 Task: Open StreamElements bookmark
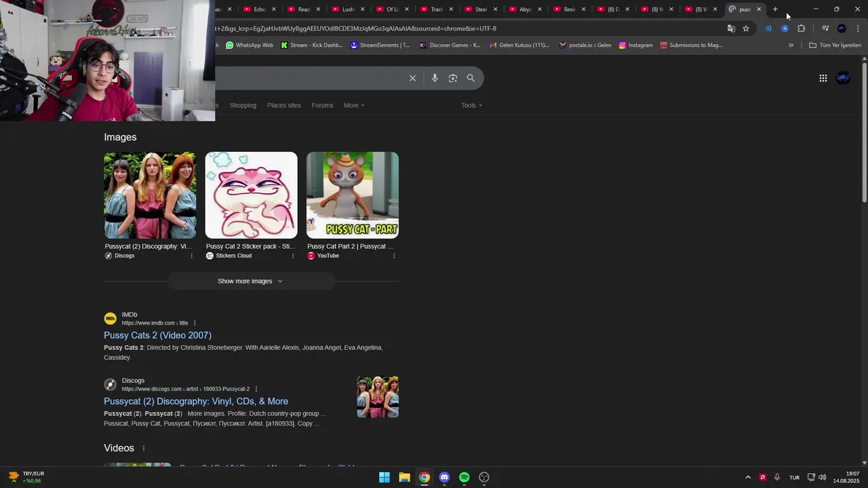380,45
